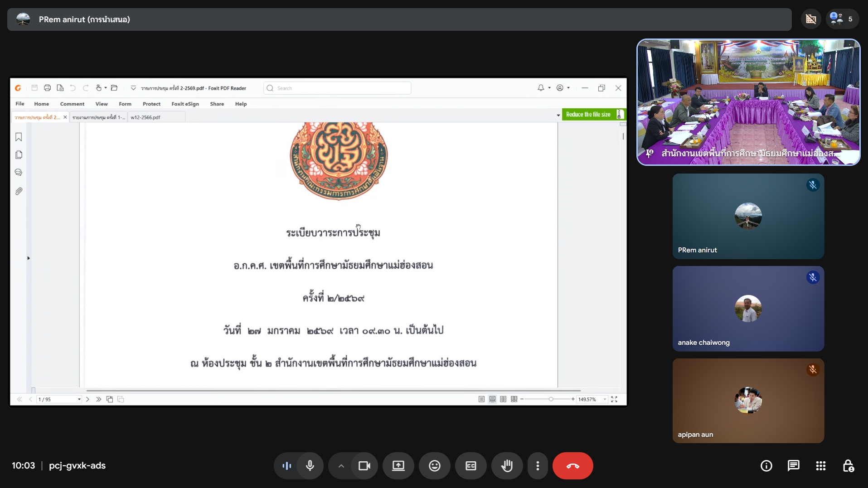Click the red leave call button

(572, 466)
